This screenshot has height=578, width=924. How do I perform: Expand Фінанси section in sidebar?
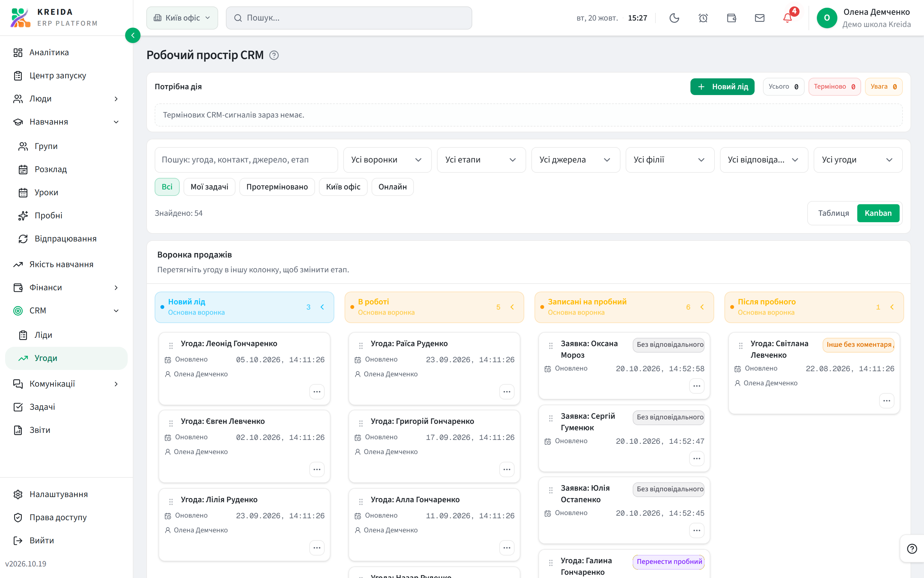click(x=66, y=287)
